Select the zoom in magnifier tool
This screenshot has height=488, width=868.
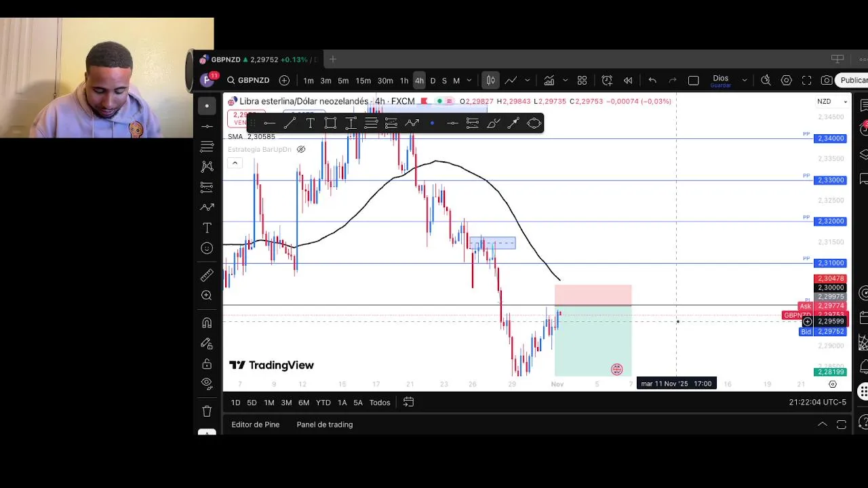click(x=207, y=296)
